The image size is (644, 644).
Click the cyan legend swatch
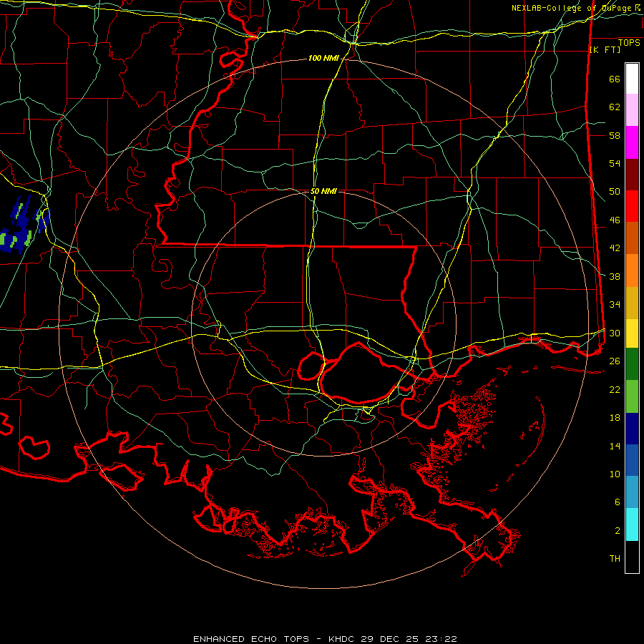click(x=632, y=525)
